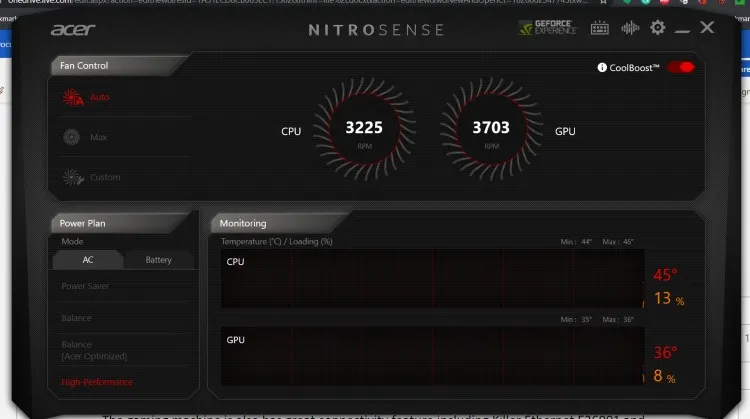This screenshot has height=419, width=750.
Task: Click the acer logo
Action: click(x=73, y=30)
